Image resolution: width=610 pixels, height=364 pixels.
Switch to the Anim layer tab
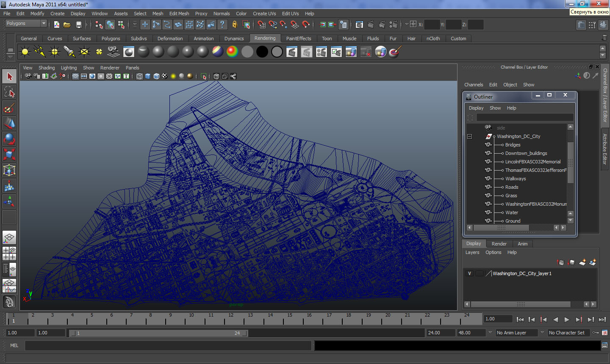click(x=523, y=244)
